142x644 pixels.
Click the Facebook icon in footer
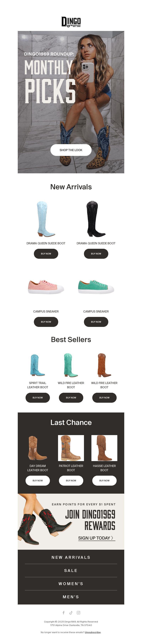click(x=63, y=613)
